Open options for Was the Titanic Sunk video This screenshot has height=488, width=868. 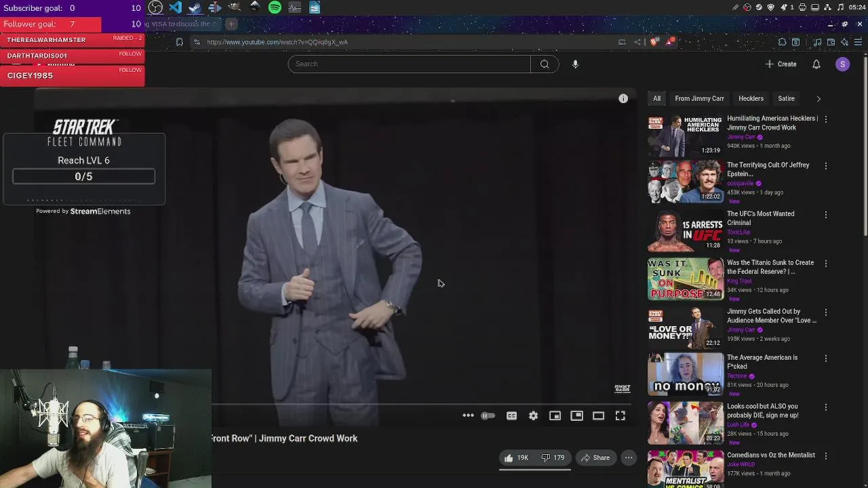pos(825,263)
